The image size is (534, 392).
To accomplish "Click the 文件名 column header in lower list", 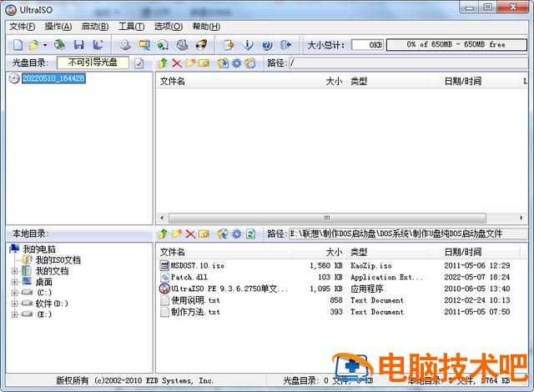I will click(x=224, y=252).
